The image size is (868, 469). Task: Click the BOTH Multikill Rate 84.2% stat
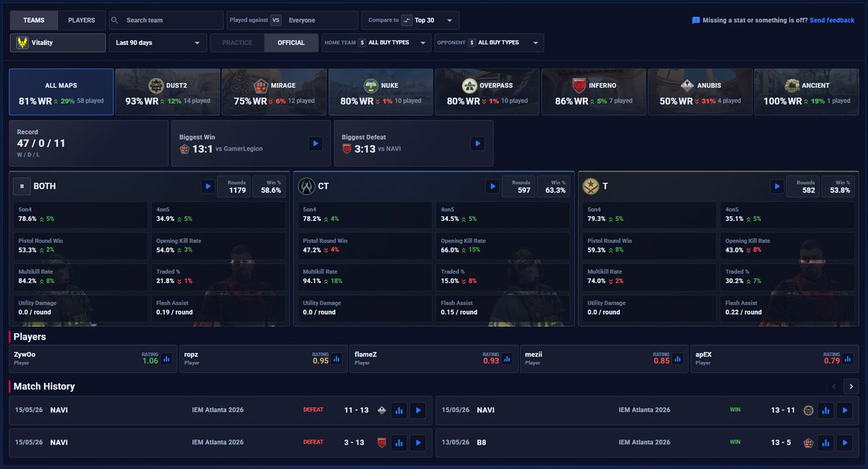pyautogui.click(x=80, y=276)
